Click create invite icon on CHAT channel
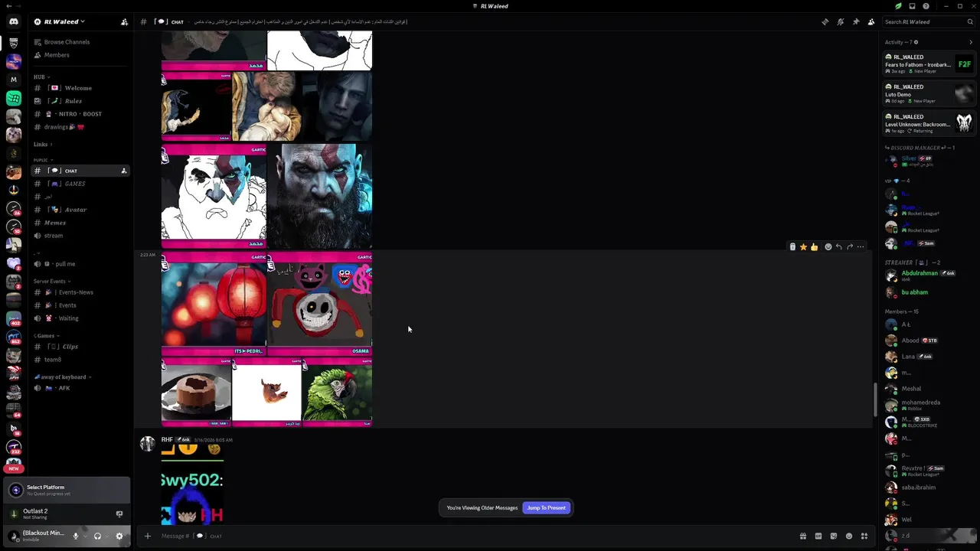This screenshot has width=980, height=551. pos(123,171)
